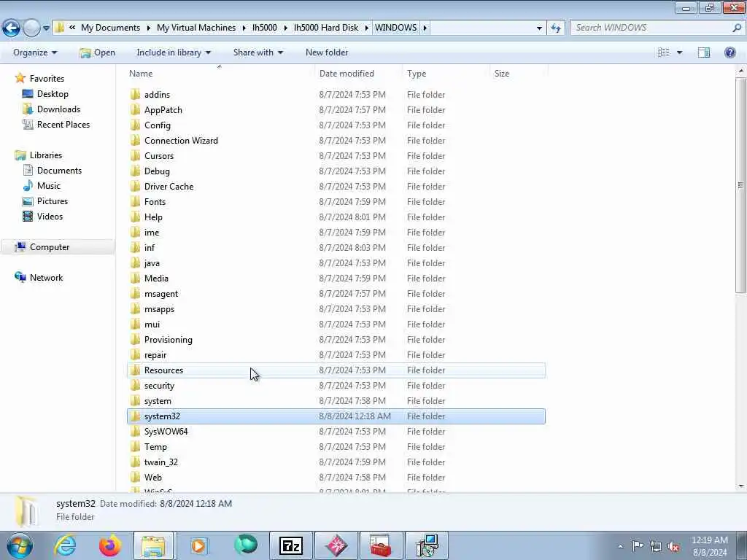Select the Config folder icon
Screen dimensions: 747x560
[x=136, y=125]
